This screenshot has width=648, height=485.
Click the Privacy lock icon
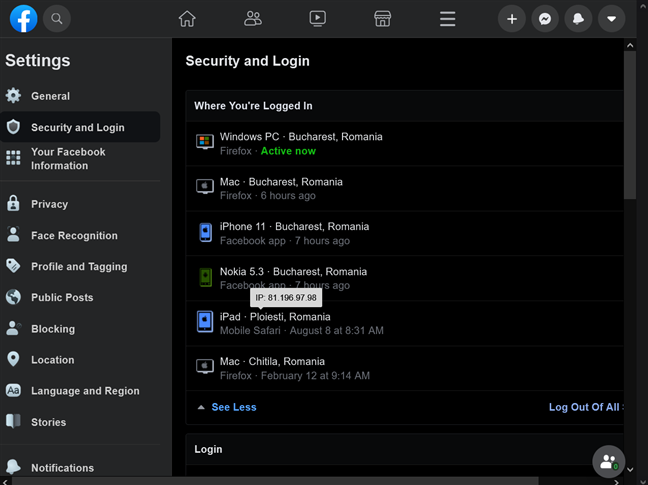click(x=13, y=204)
